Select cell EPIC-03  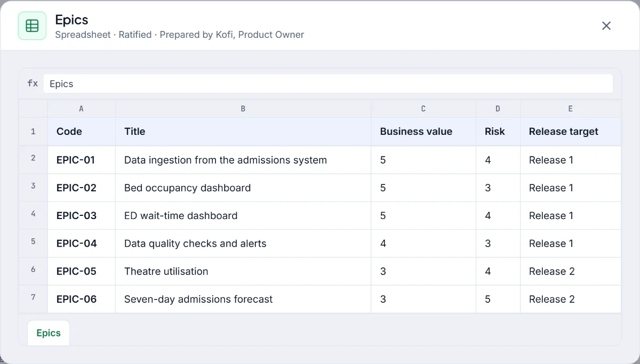coord(82,215)
